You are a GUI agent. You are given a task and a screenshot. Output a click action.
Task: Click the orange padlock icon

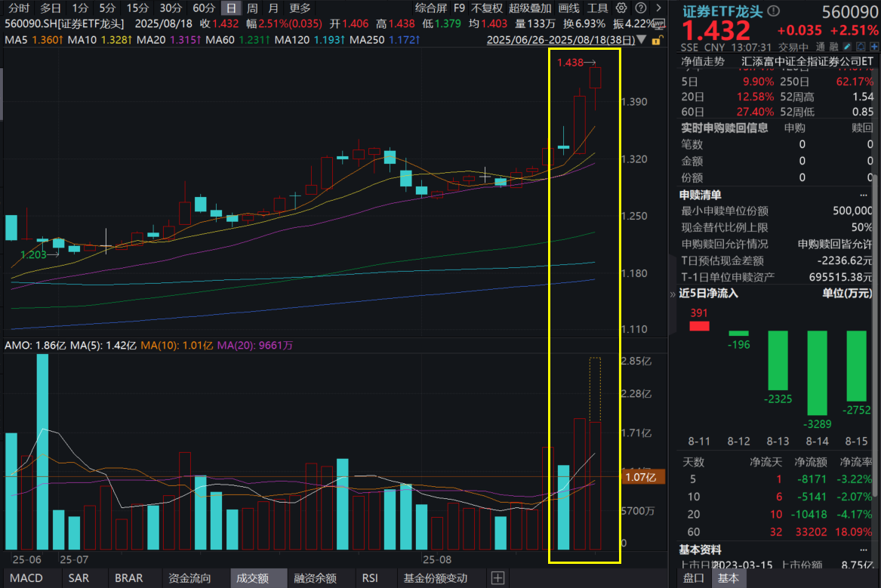(x=658, y=39)
